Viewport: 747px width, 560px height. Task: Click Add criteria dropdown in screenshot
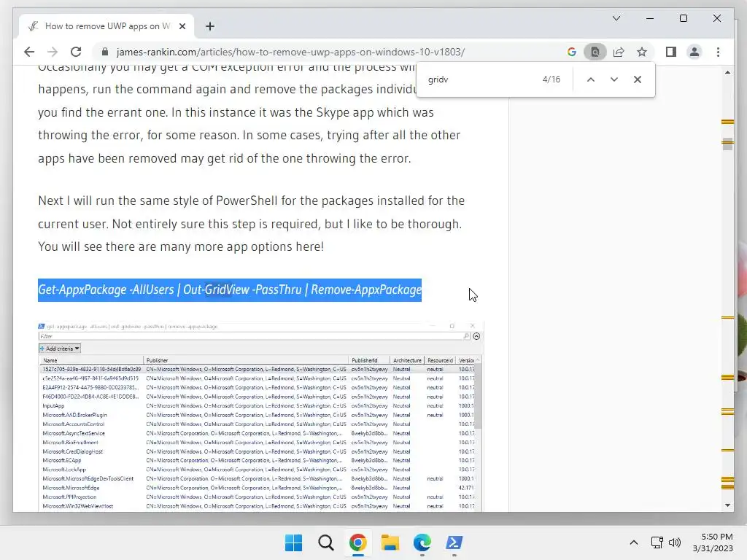pyautogui.click(x=60, y=349)
